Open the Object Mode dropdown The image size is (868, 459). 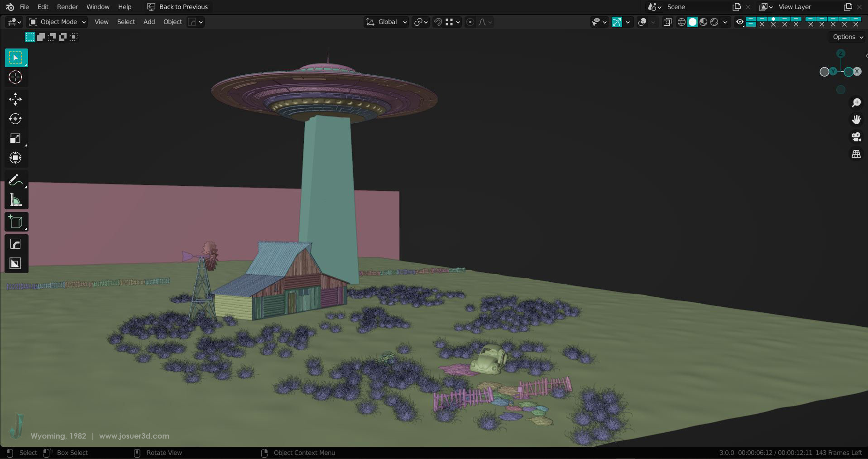(57, 22)
